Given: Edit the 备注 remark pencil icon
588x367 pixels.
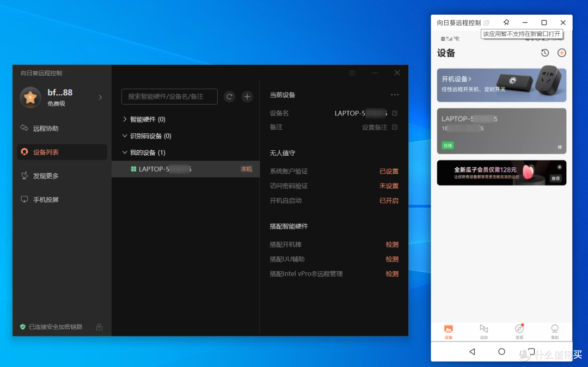Looking at the screenshot, I should 395,127.
